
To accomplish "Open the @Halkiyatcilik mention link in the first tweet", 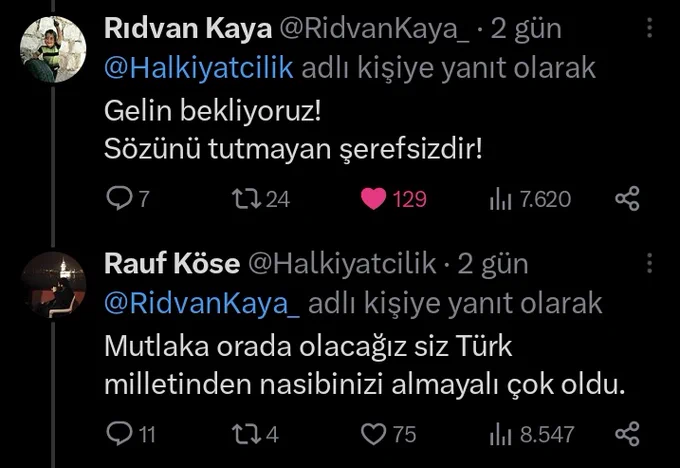I will pyautogui.click(x=199, y=67).
